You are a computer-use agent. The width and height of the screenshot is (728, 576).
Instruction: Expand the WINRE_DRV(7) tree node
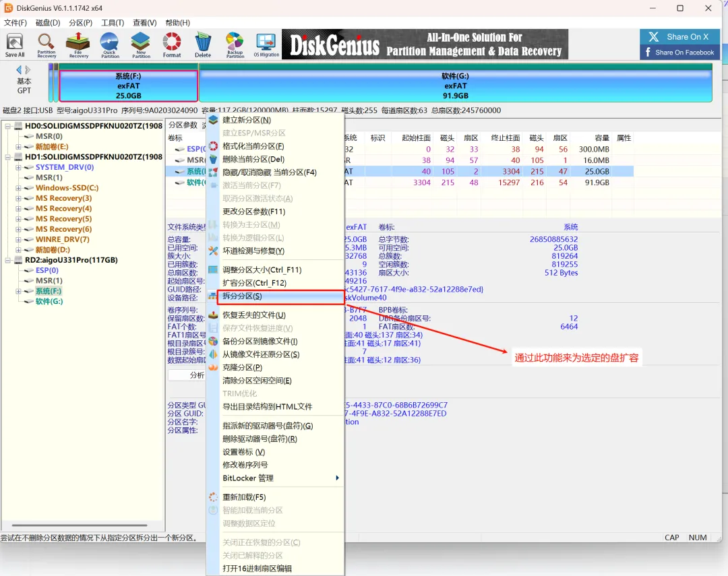point(19,240)
